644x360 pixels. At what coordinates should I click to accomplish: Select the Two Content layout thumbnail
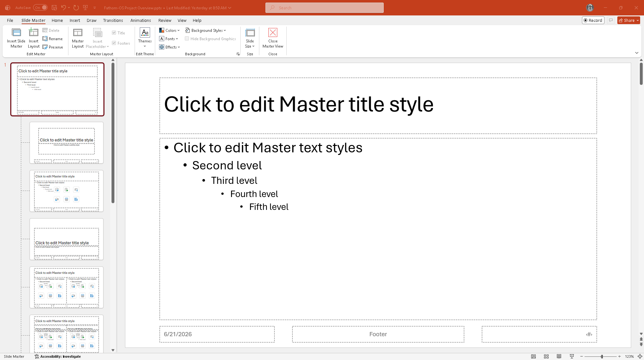(67, 287)
